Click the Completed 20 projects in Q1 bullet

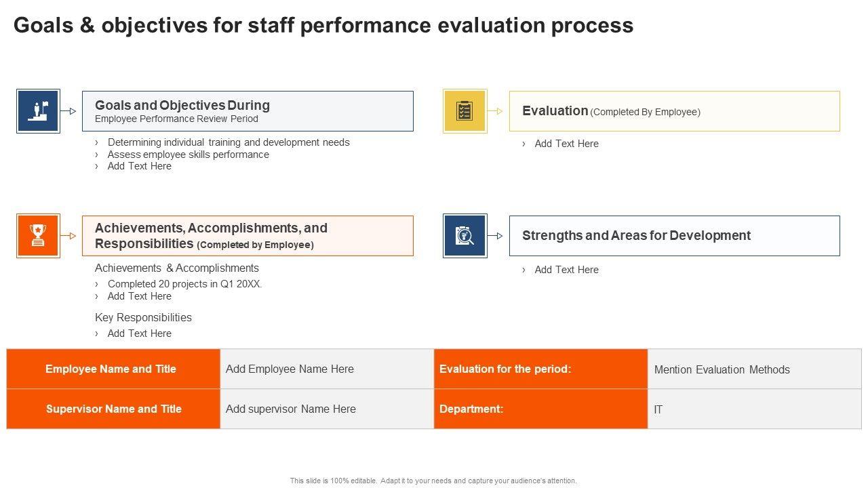[x=184, y=284]
